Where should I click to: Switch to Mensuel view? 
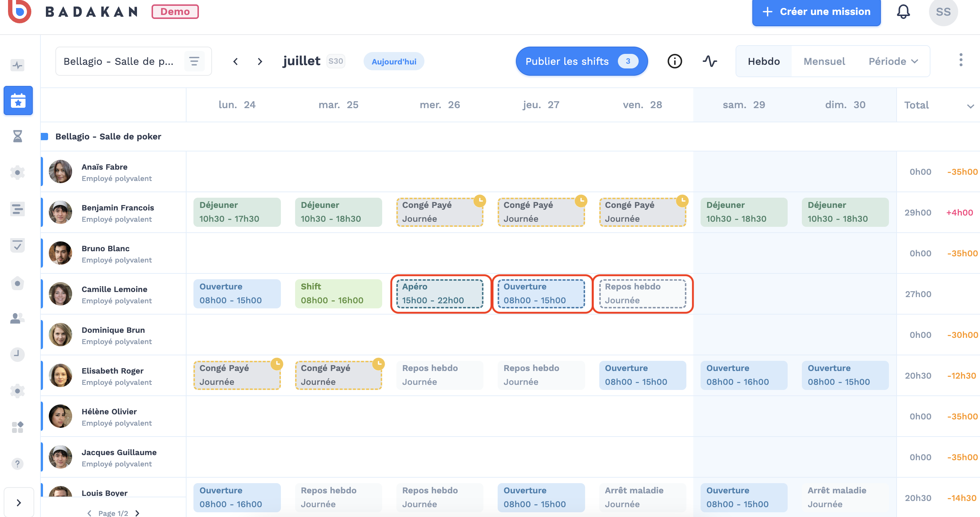[824, 61]
